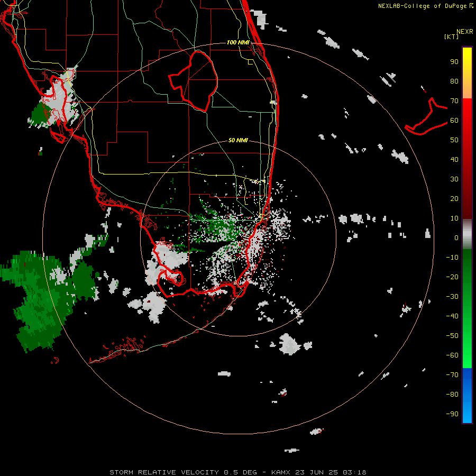Click the 10 value on velocity scale

tap(454, 218)
